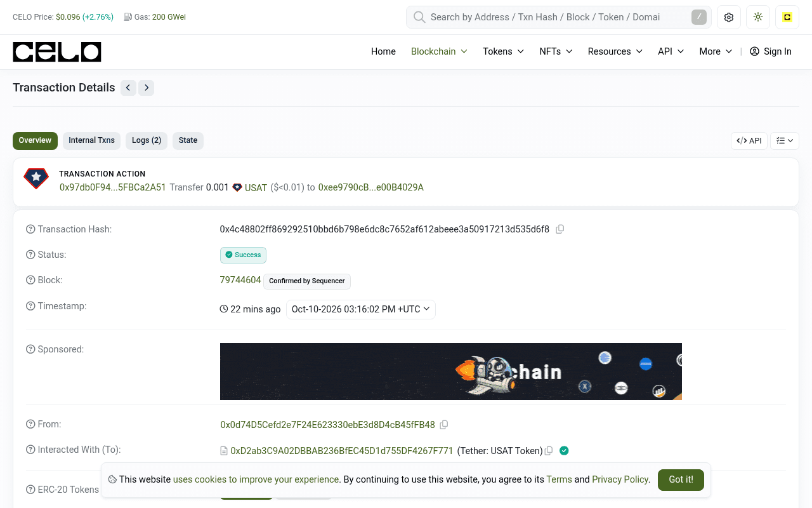The image size is (812, 508).
Task: Switch to the Internal Txns tab
Action: coord(92,141)
